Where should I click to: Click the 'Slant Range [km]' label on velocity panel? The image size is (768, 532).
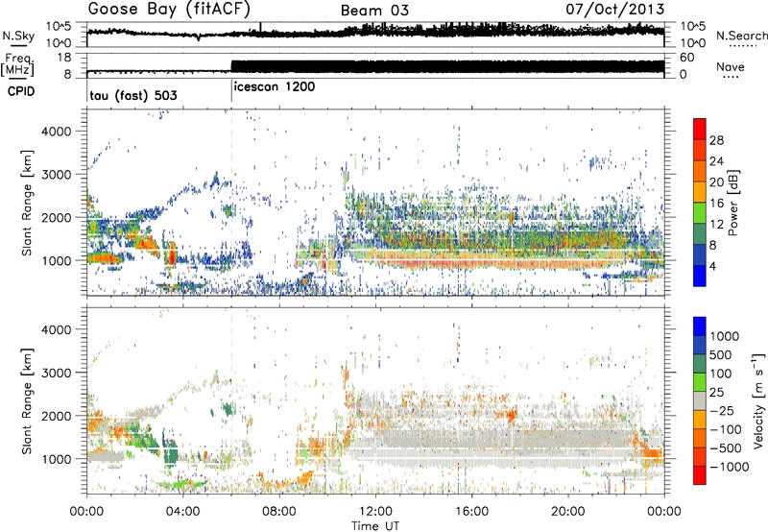click(x=27, y=400)
